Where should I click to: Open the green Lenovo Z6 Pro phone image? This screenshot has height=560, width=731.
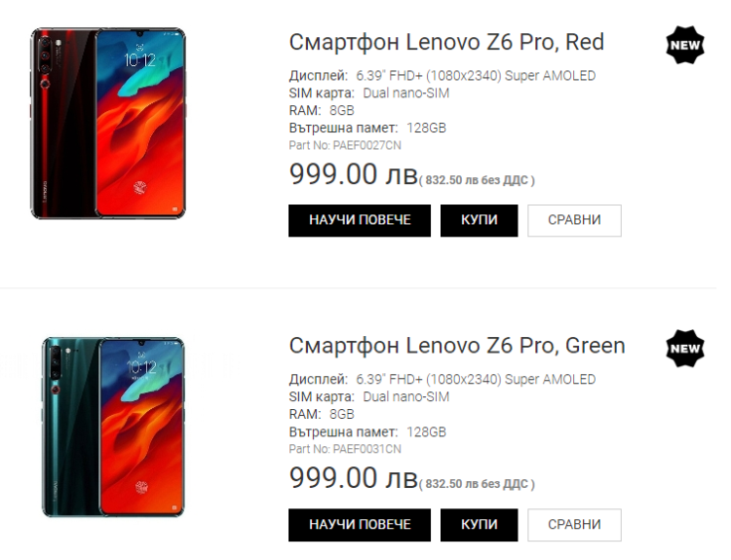[112, 426]
